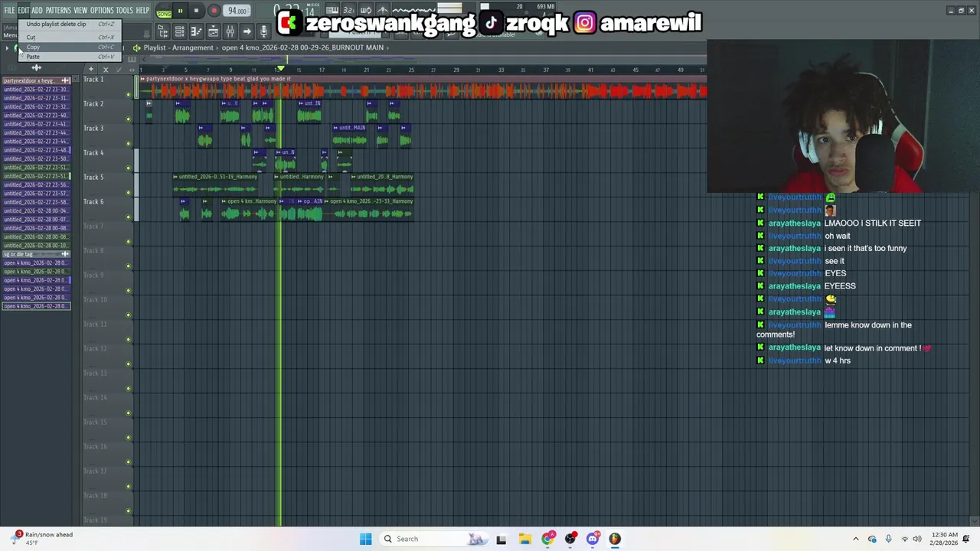Mute Track 3 via its green dot

coord(129,143)
